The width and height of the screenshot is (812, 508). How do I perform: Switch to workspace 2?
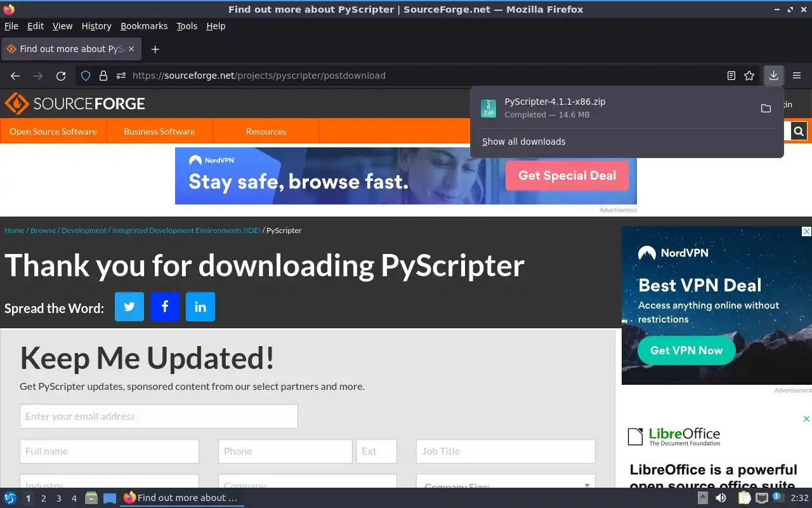[x=43, y=498]
